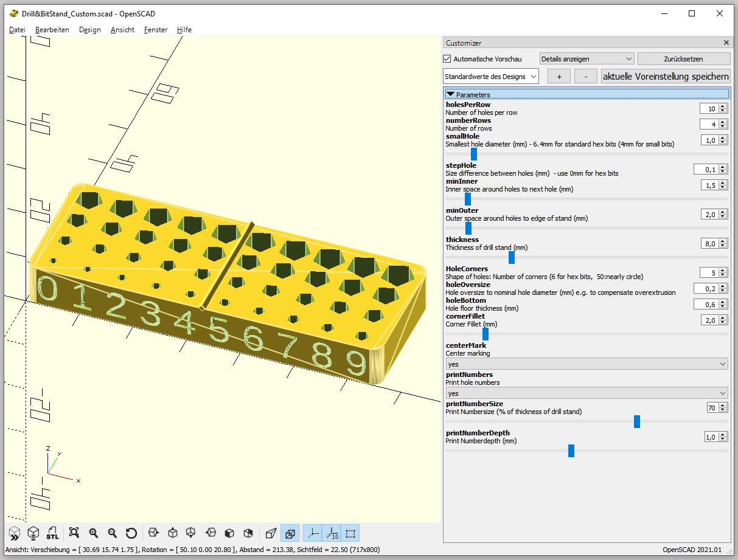The image size is (738, 560).
Task: Click the Zurücksetzen button
Action: pos(683,59)
